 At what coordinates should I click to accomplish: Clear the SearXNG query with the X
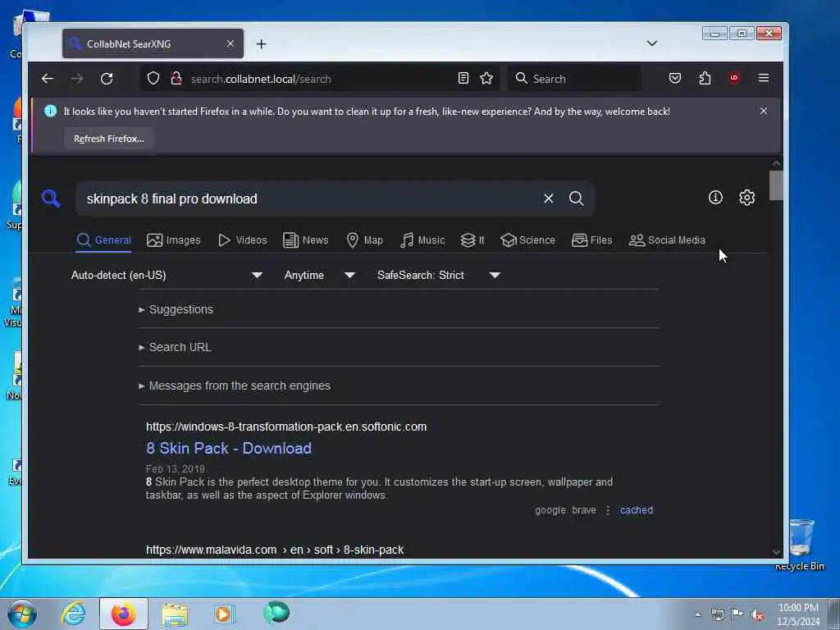pos(549,199)
